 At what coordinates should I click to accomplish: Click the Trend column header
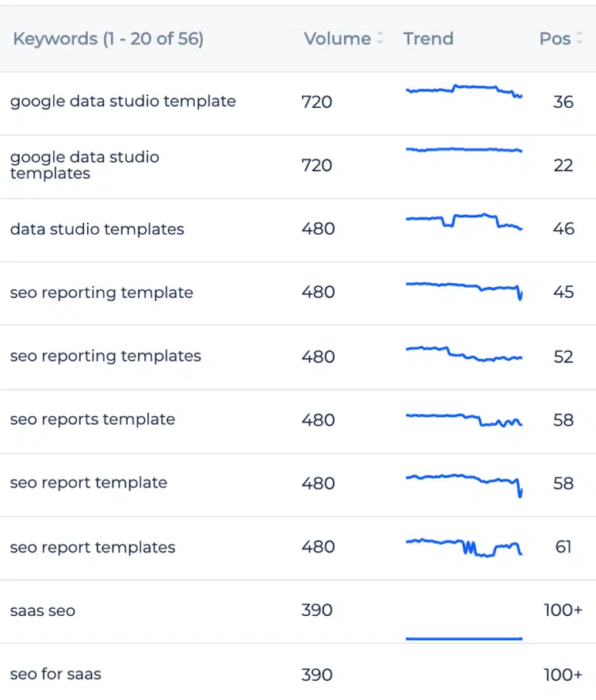tap(428, 39)
